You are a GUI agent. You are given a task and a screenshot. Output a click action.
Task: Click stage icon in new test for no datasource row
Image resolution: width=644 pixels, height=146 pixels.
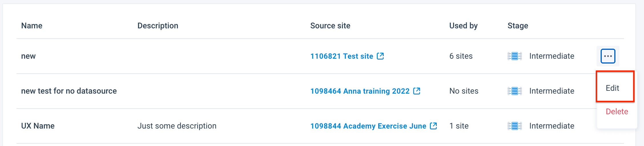point(515,91)
